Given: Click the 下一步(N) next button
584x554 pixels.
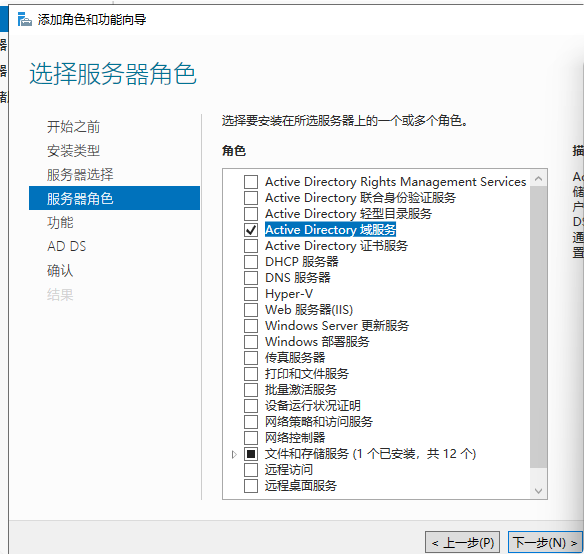Looking at the screenshot, I should point(545,542).
